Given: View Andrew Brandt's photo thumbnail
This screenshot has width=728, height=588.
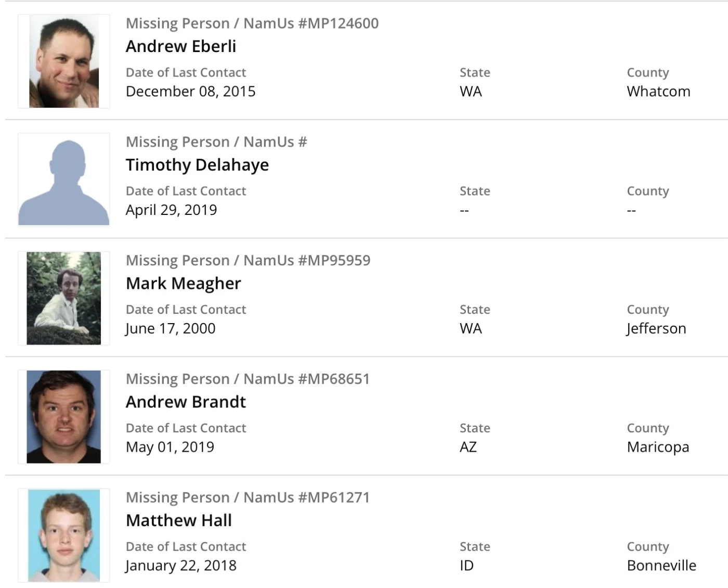Looking at the screenshot, I should (x=64, y=417).
